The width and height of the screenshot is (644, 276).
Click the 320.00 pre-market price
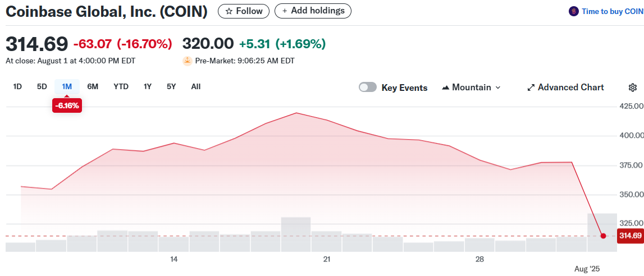(208, 43)
